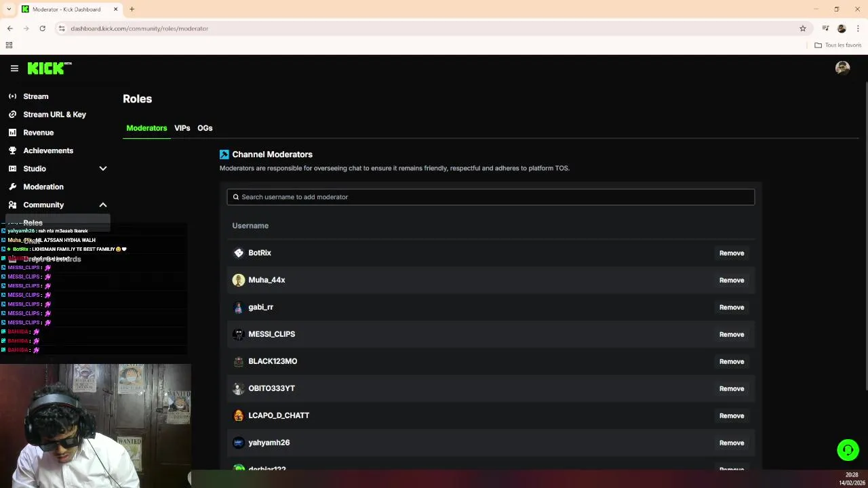
Task: Click BotRix avatar icon
Action: click(x=239, y=253)
